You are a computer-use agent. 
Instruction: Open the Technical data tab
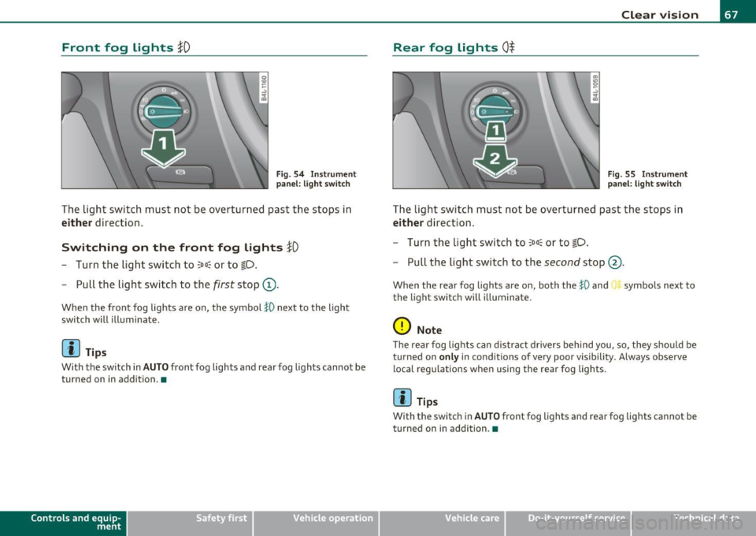[x=694, y=523]
